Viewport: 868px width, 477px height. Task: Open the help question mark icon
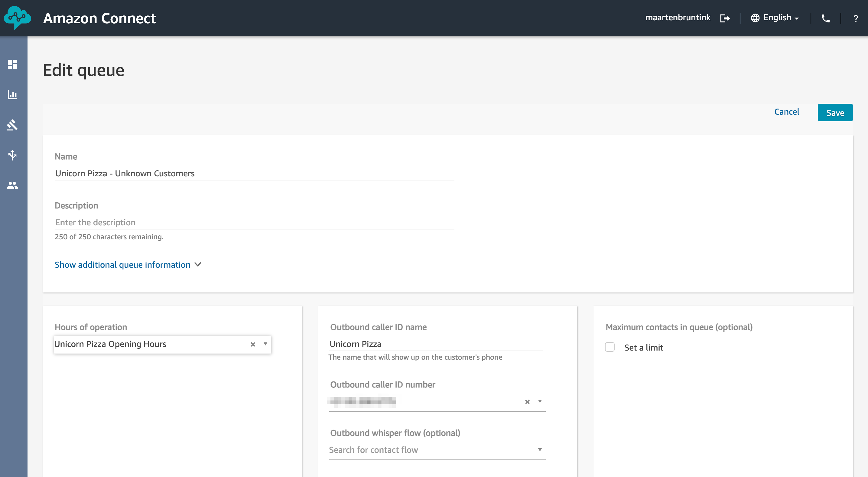pyautogui.click(x=856, y=18)
